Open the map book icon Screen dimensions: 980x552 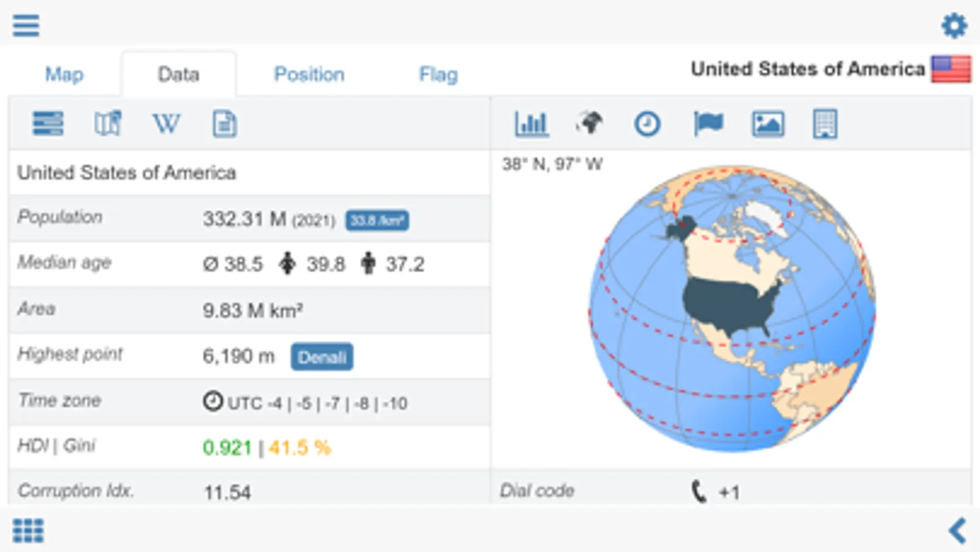pos(108,123)
